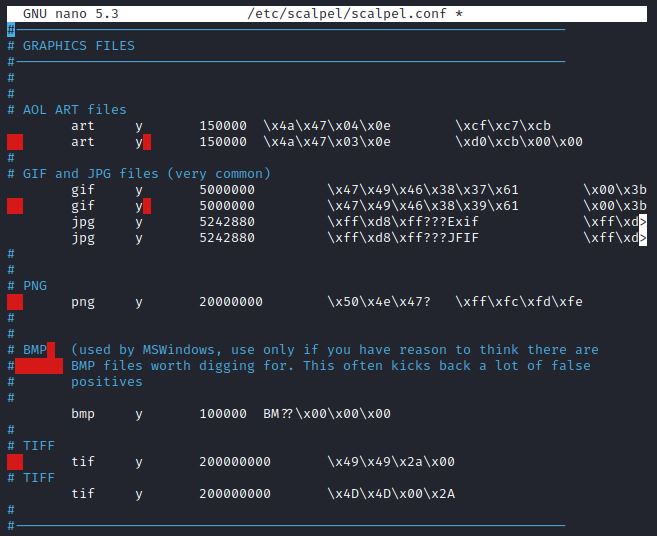Screen dimensions: 657x536
Task: Click the AOL ART files comment line
Action: coord(74,110)
